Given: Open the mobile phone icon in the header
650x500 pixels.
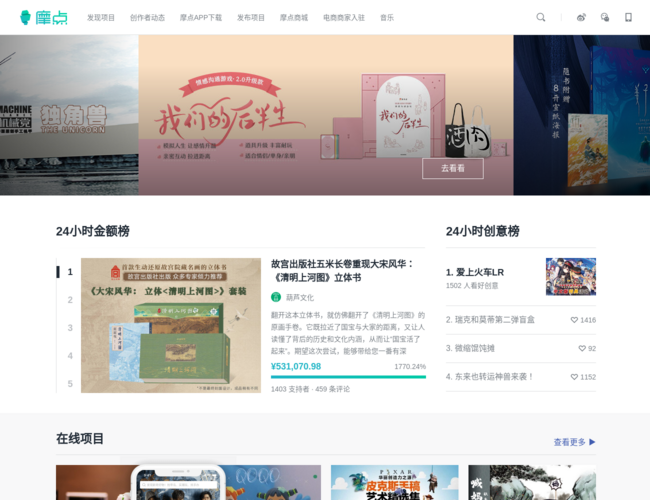Looking at the screenshot, I should [628, 17].
